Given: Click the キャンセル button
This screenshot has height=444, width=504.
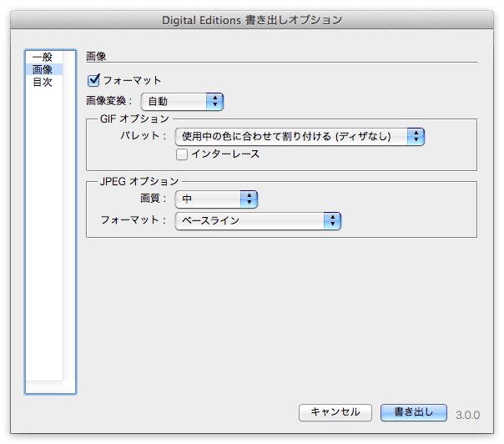Looking at the screenshot, I should click(335, 412).
